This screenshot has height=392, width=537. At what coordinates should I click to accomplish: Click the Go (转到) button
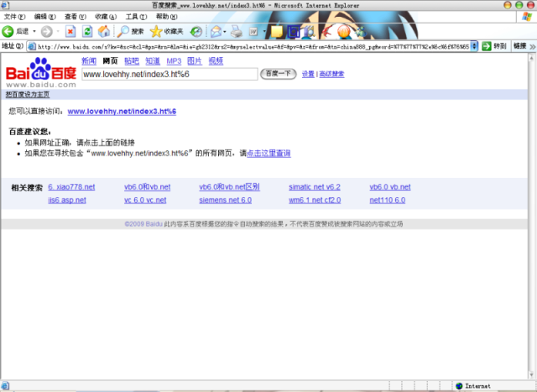493,46
